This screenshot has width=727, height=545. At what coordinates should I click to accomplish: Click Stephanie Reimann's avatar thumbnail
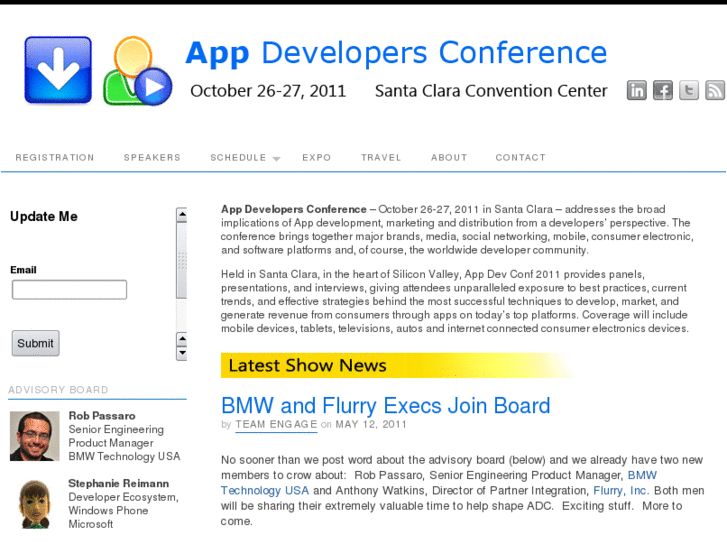coord(35,504)
